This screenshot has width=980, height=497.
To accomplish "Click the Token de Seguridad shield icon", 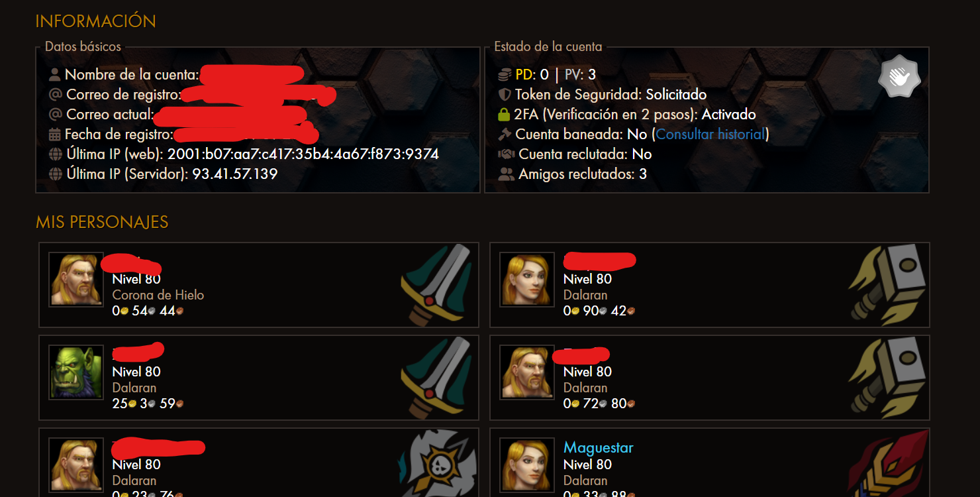I will tap(505, 95).
